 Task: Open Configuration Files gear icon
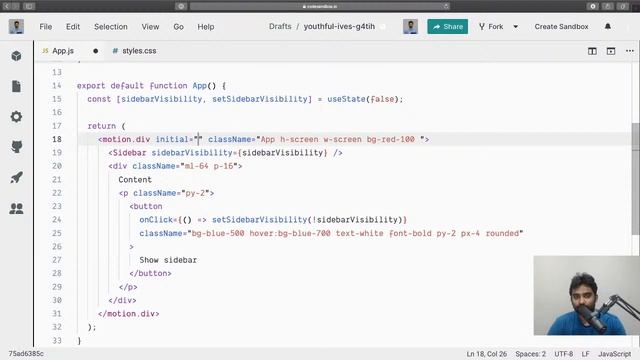[16, 117]
